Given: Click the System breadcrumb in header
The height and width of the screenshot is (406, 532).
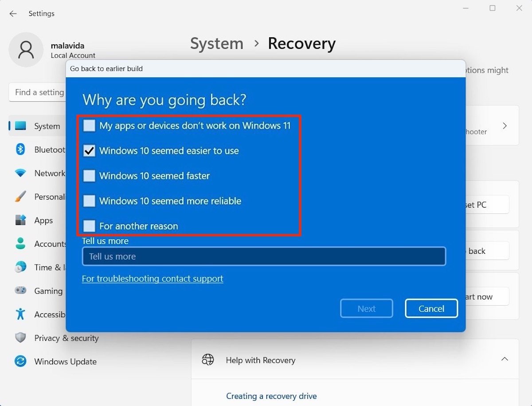Looking at the screenshot, I should pyautogui.click(x=217, y=43).
